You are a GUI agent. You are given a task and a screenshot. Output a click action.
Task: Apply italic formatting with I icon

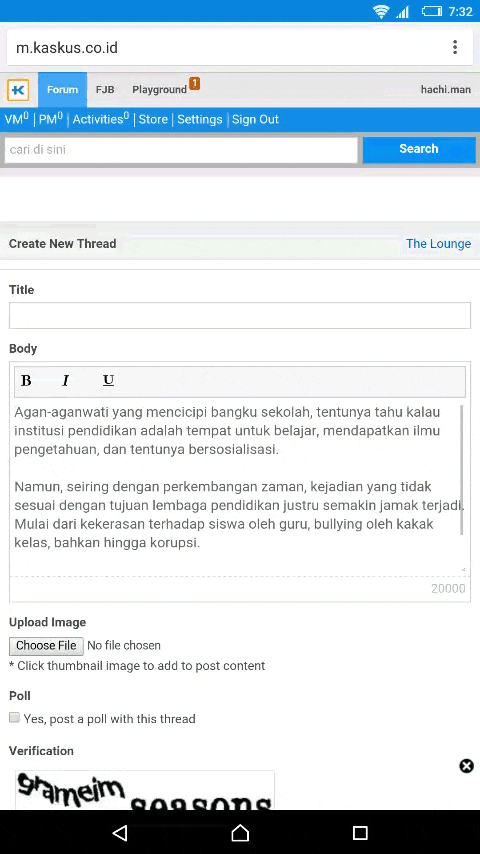click(66, 381)
